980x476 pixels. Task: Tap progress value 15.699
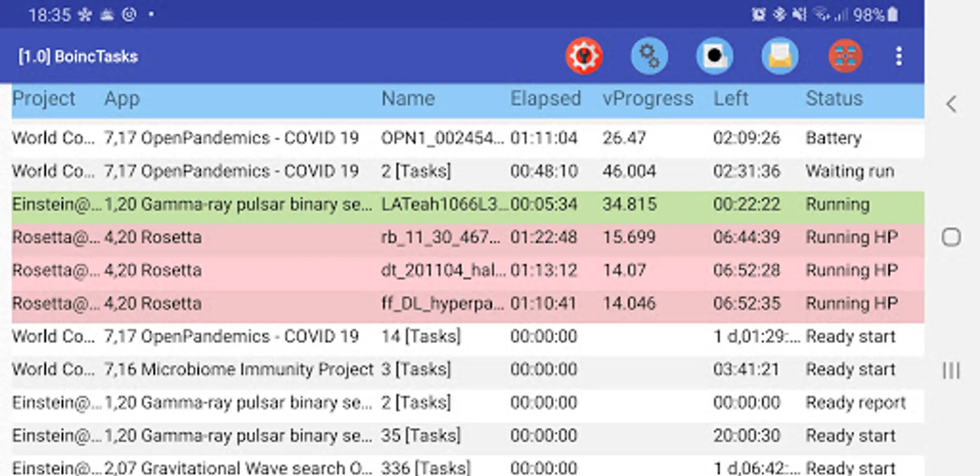629,237
